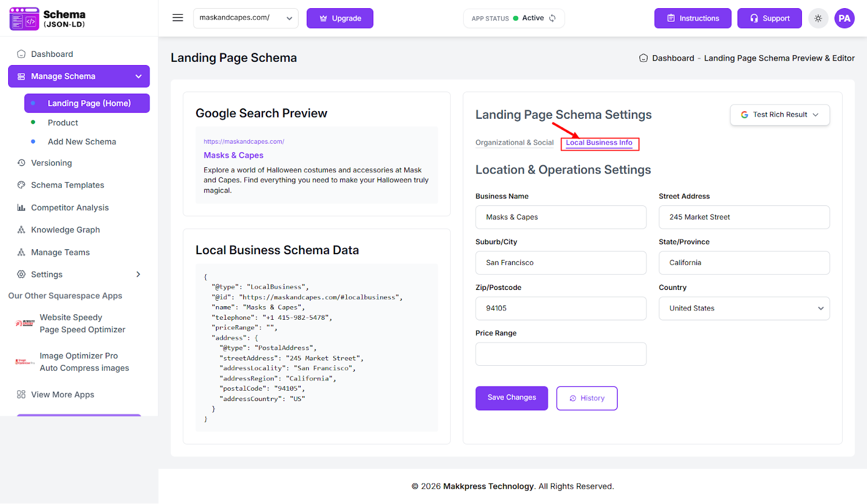Open the PA user avatar
The image size is (867, 504).
[844, 18]
